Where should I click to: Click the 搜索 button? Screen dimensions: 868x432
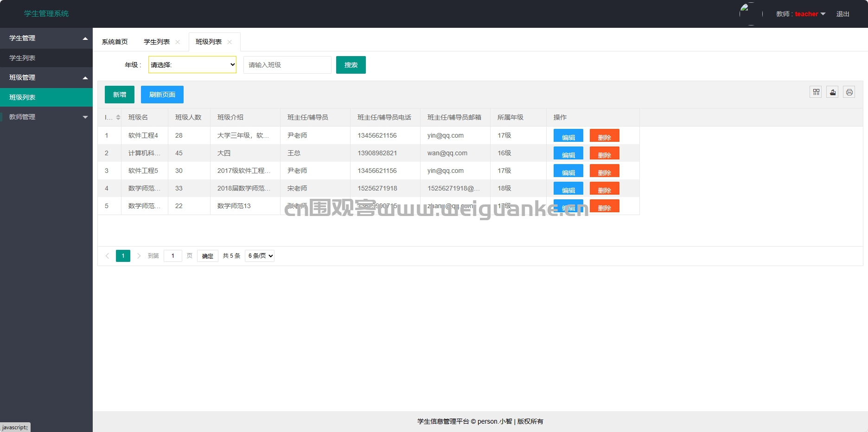coord(351,65)
